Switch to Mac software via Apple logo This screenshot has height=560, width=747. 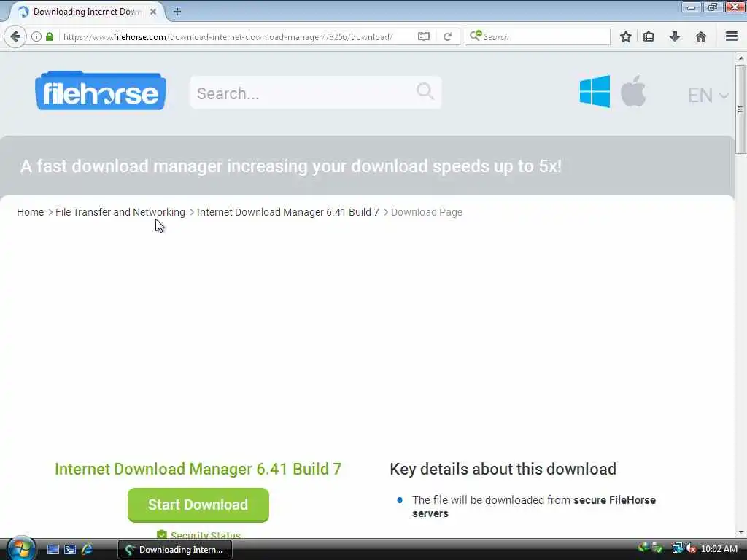pyautogui.click(x=633, y=90)
